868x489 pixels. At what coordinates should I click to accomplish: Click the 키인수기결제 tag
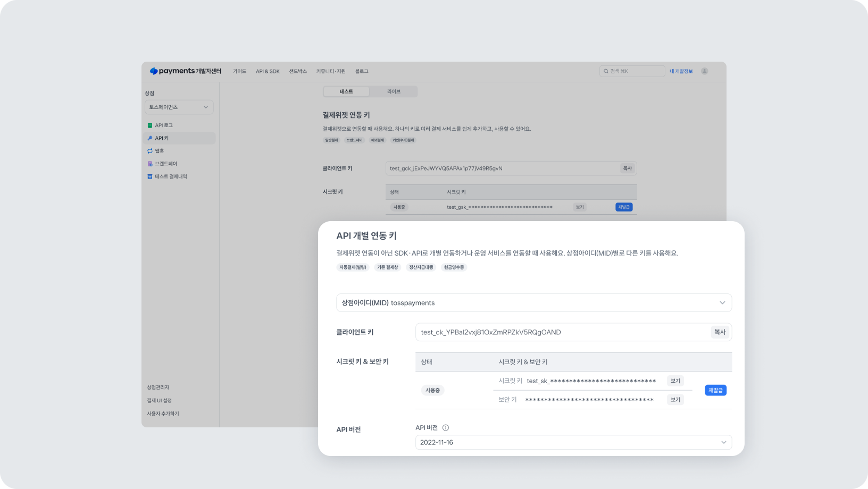tap(403, 140)
